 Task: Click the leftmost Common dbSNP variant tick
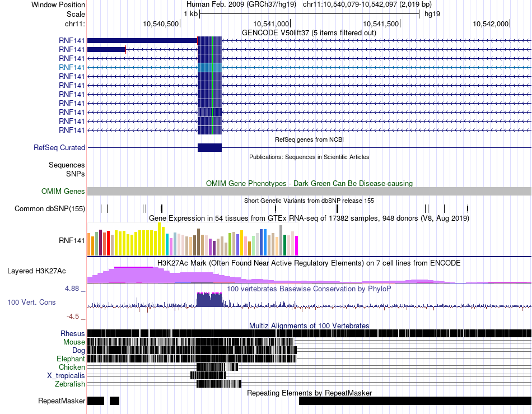click(x=101, y=209)
